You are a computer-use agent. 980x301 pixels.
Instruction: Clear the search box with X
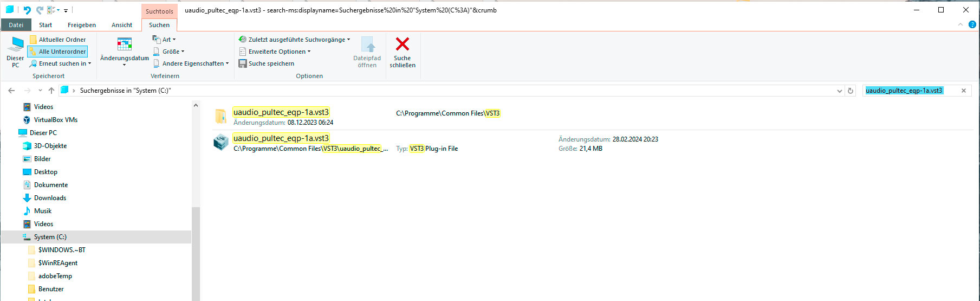pyautogui.click(x=964, y=91)
